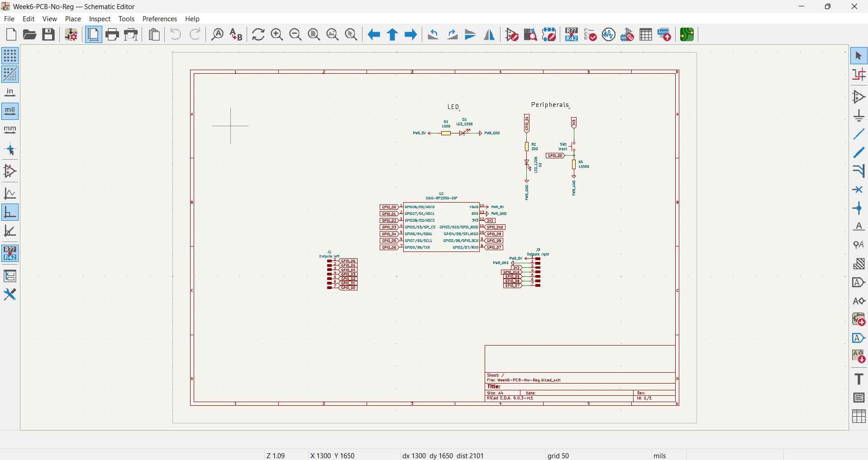Enable free-angle line drawing mode
This screenshot has width=868, height=460.
10,194
